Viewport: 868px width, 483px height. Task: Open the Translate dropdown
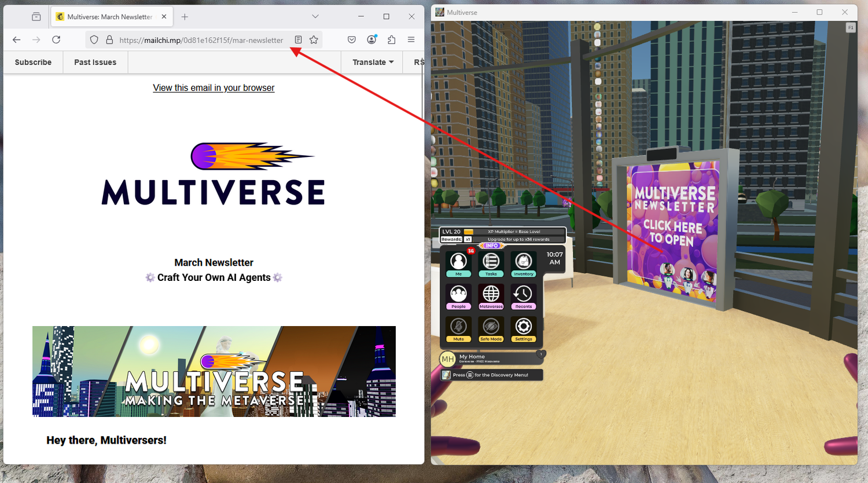(x=372, y=62)
